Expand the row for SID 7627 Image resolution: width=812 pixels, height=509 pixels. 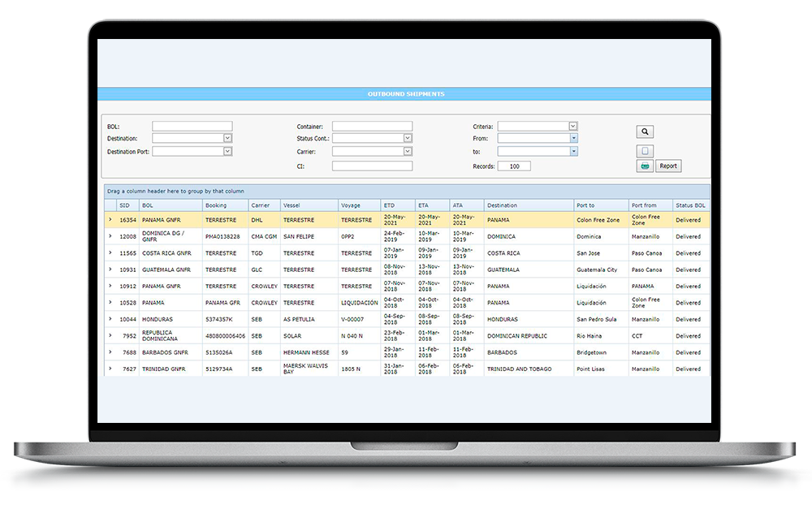110,369
